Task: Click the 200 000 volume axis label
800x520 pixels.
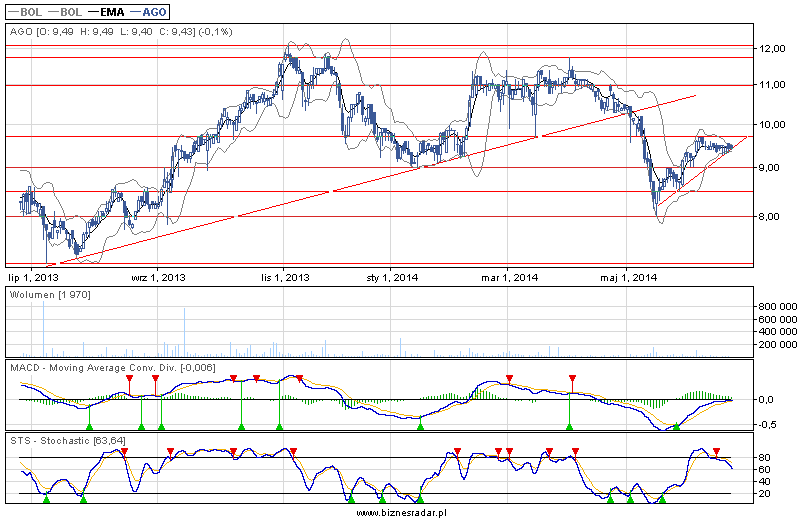Action: (x=778, y=344)
